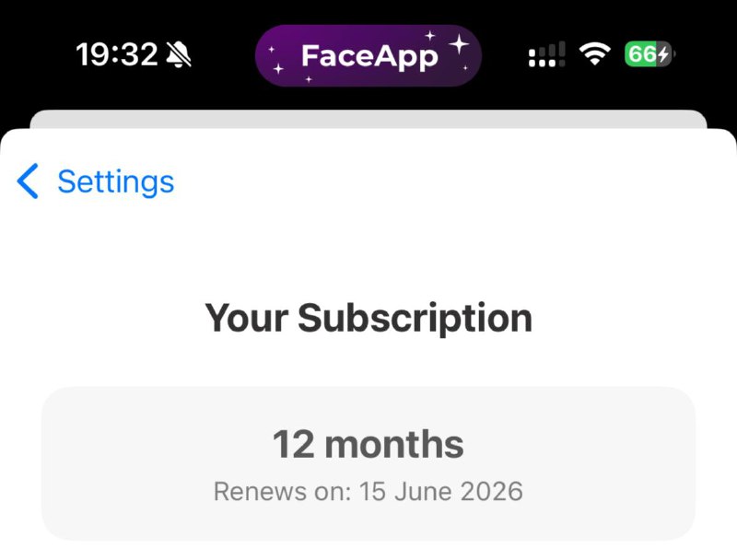
Task: Tap the blue back chevron arrow
Action: click(x=29, y=181)
